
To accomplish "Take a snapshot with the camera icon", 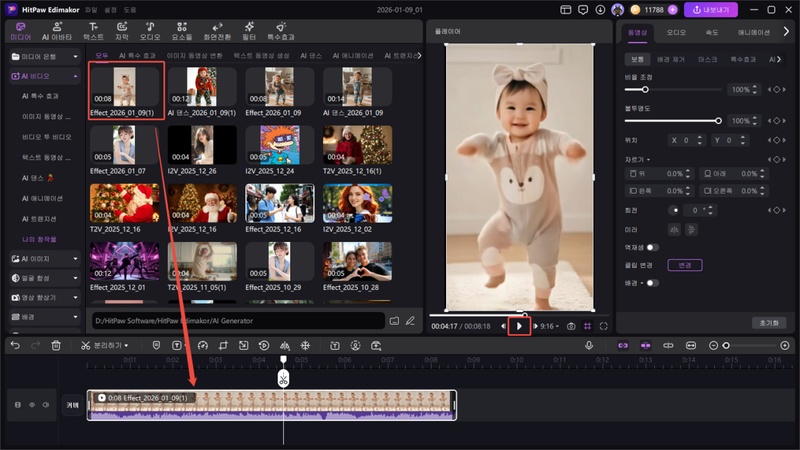I will (571, 326).
